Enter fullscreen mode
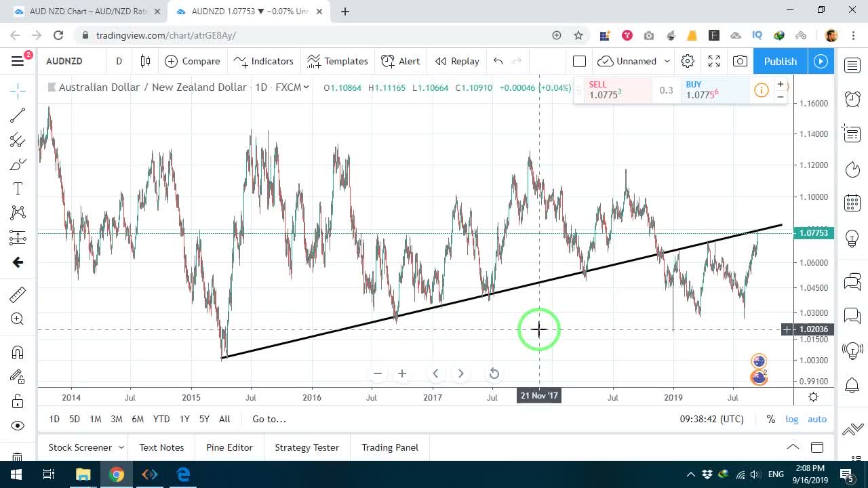868x488 pixels. pos(714,61)
